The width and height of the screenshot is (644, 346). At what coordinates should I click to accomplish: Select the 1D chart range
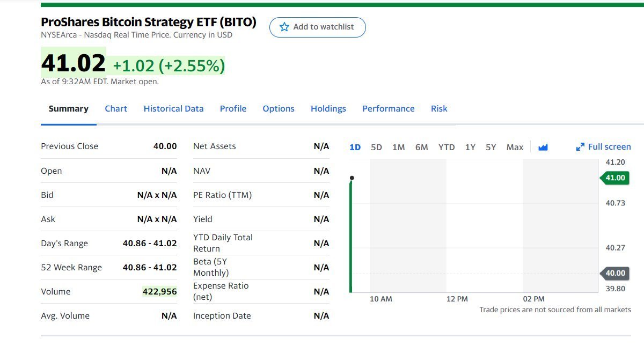click(355, 147)
